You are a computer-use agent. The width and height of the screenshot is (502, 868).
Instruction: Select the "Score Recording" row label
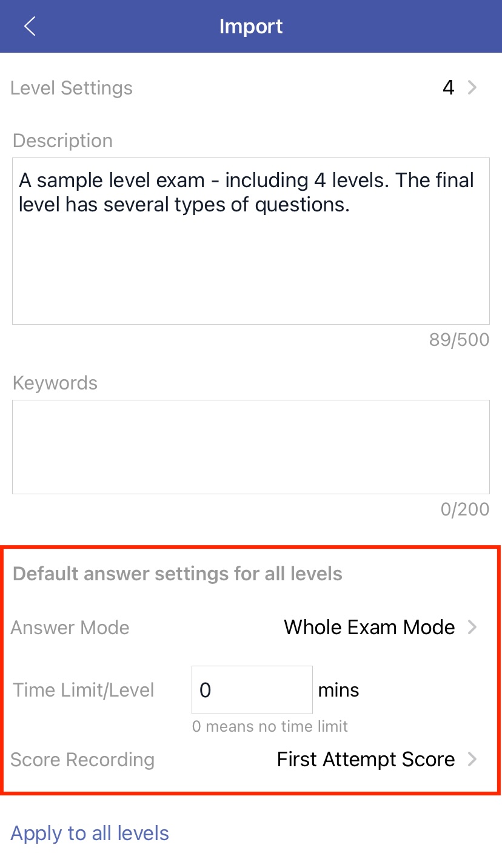click(x=82, y=760)
